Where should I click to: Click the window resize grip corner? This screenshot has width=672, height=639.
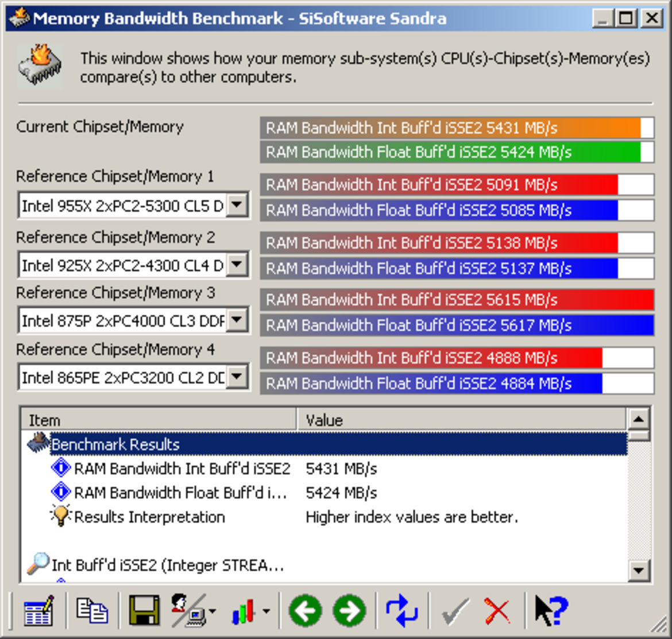[x=659, y=625]
